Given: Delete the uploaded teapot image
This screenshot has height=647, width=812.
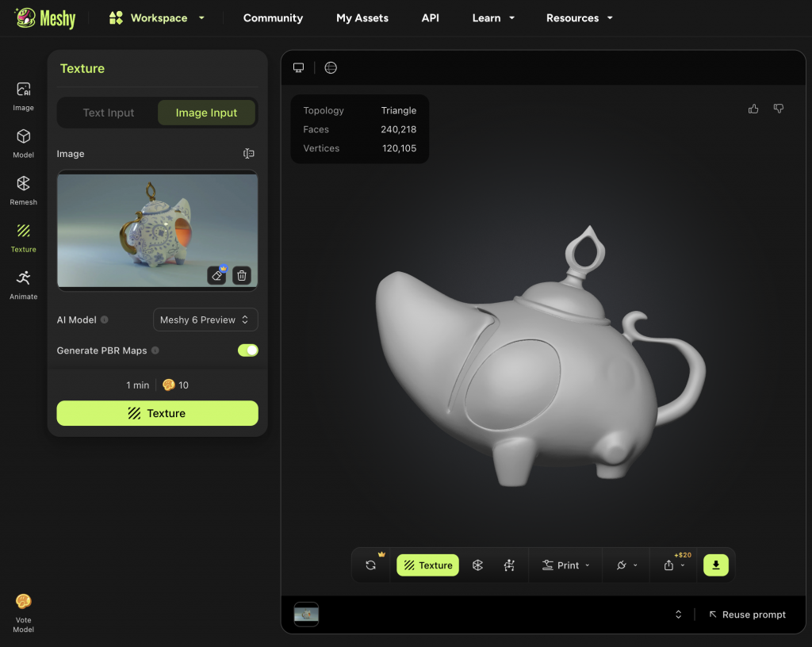Looking at the screenshot, I should 242,275.
